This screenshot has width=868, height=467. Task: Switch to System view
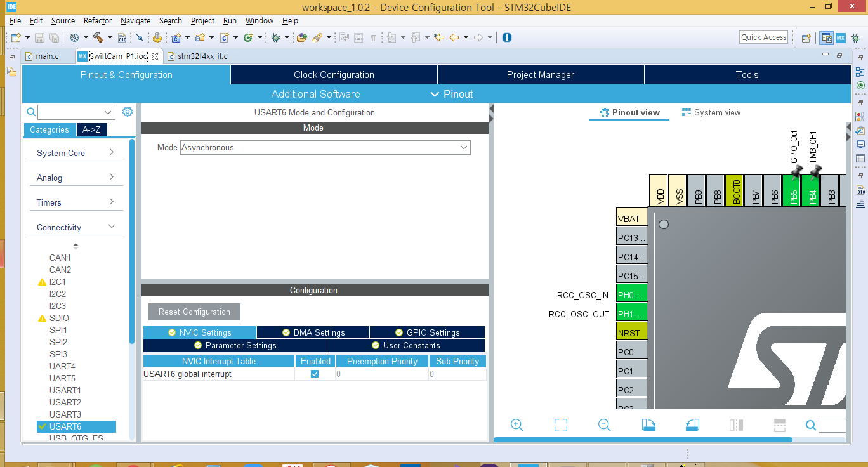click(711, 112)
